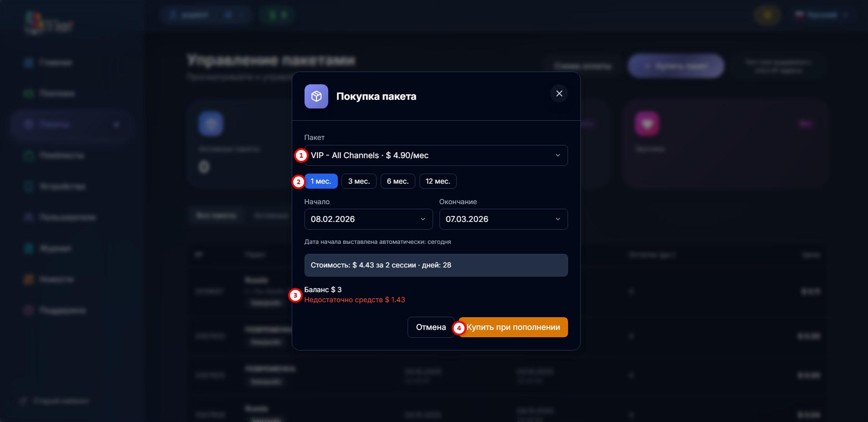
Task: Select the 1 мес. duration option
Action: click(x=321, y=181)
